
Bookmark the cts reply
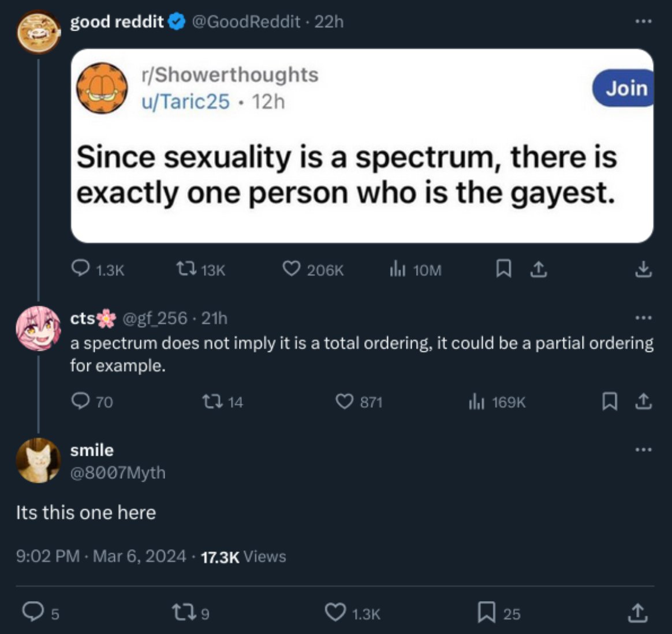tap(610, 402)
